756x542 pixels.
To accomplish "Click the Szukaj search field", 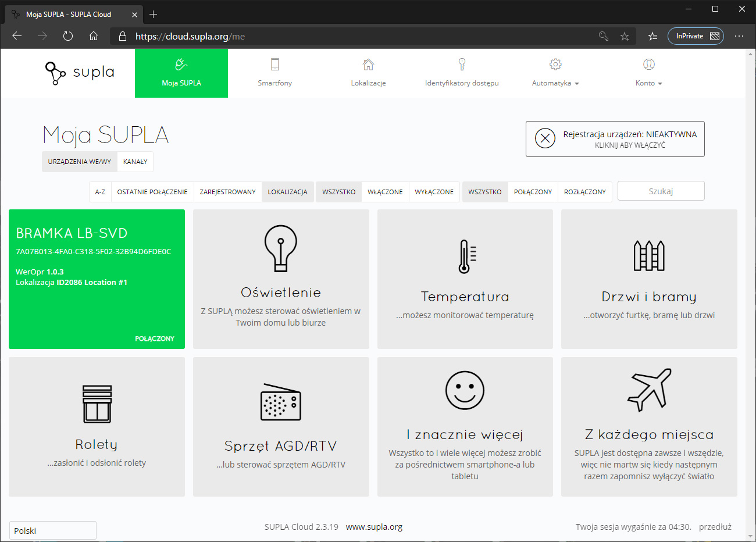I will (661, 191).
